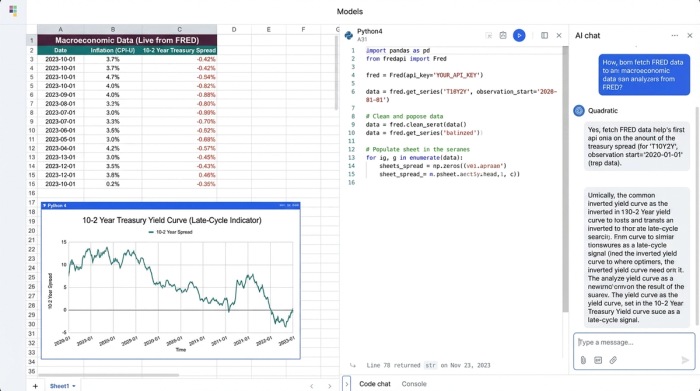Click the AI chat vertical scrollbar

click(697, 216)
